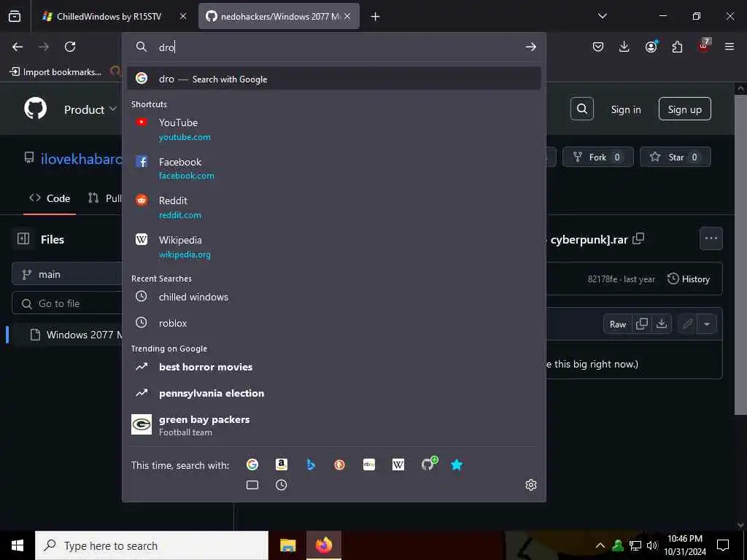
Task: Search this time with Bing icon
Action: click(311, 464)
